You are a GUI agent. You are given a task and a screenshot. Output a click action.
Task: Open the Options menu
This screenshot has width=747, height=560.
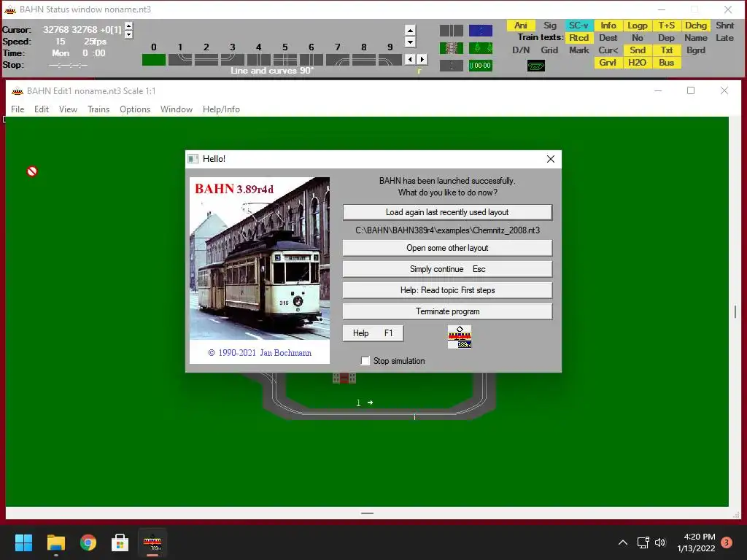[135, 109]
